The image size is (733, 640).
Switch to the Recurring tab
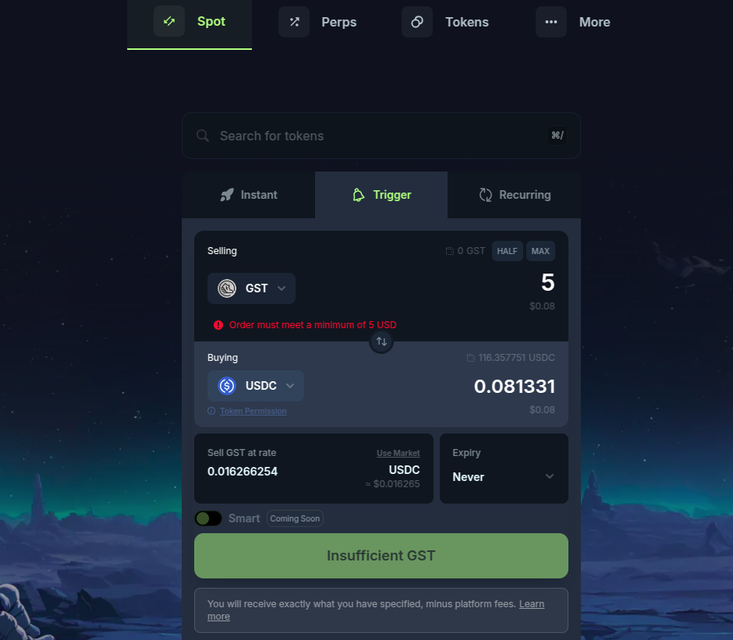click(x=514, y=195)
